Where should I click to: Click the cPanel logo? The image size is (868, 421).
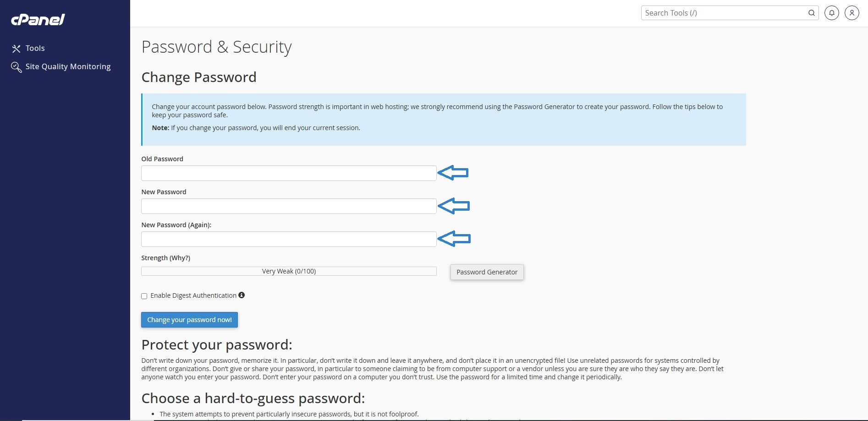pos(38,19)
